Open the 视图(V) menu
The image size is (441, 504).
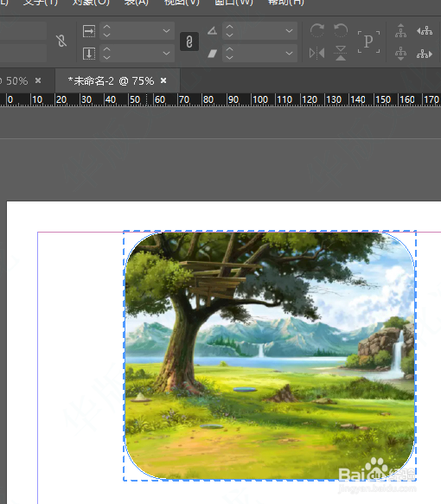pyautogui.click(x=182, y=3)
